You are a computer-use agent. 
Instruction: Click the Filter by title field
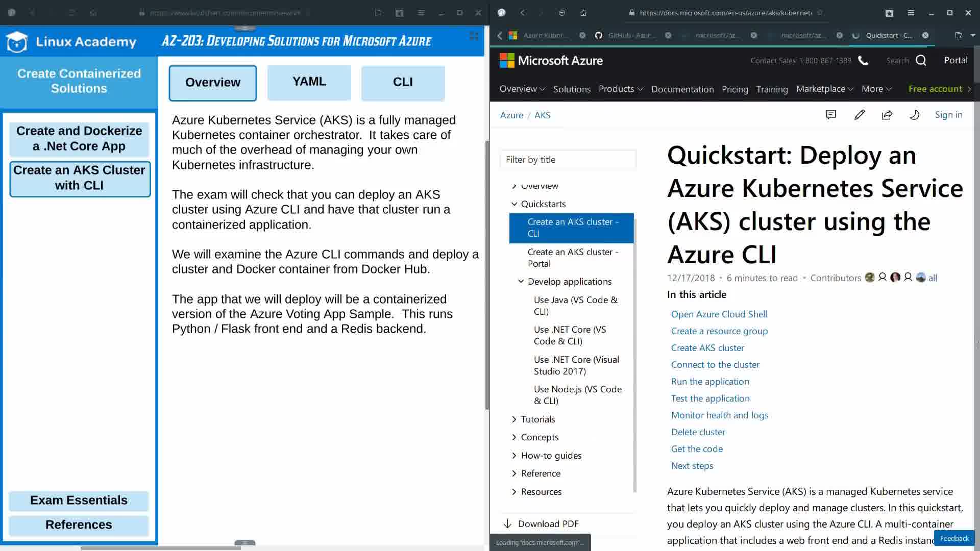568,160
